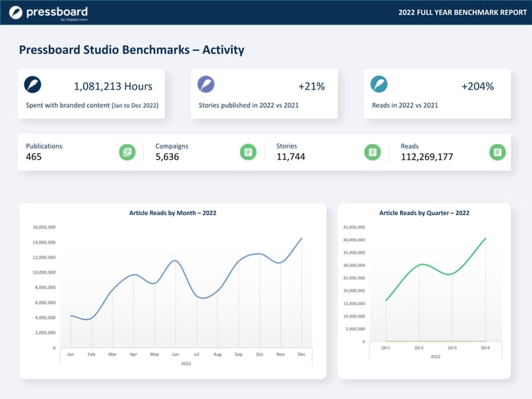Click the December peak of the blue line
532x399 pixels.
(301, 239)
